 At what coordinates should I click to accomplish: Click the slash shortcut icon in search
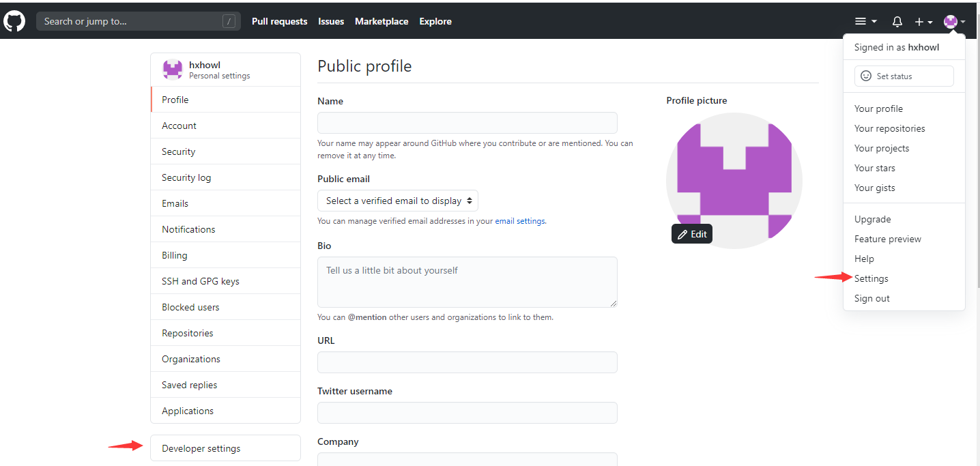(x=229, y=21)
